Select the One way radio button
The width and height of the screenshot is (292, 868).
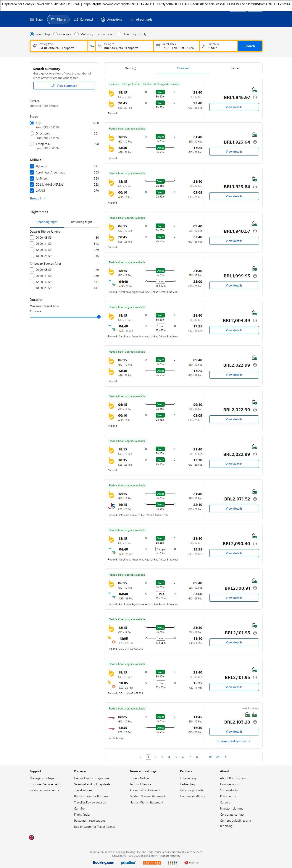[x=56, y=34]
